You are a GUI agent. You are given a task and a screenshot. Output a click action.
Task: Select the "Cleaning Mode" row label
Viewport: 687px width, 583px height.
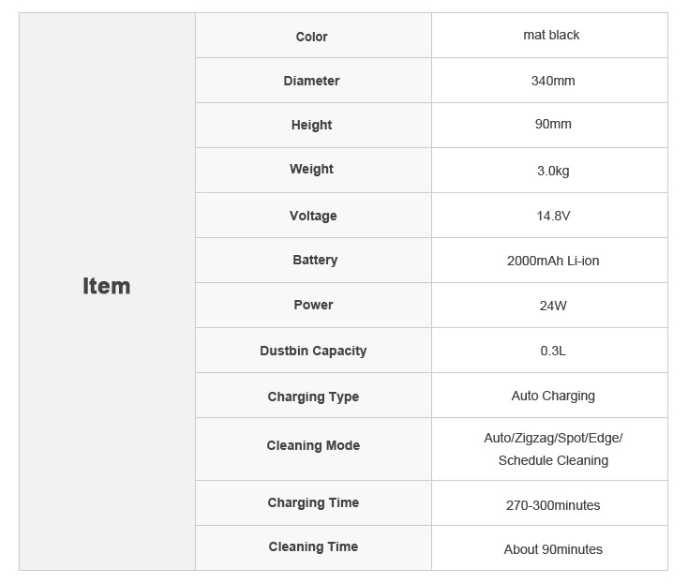(x=313, y=446)
